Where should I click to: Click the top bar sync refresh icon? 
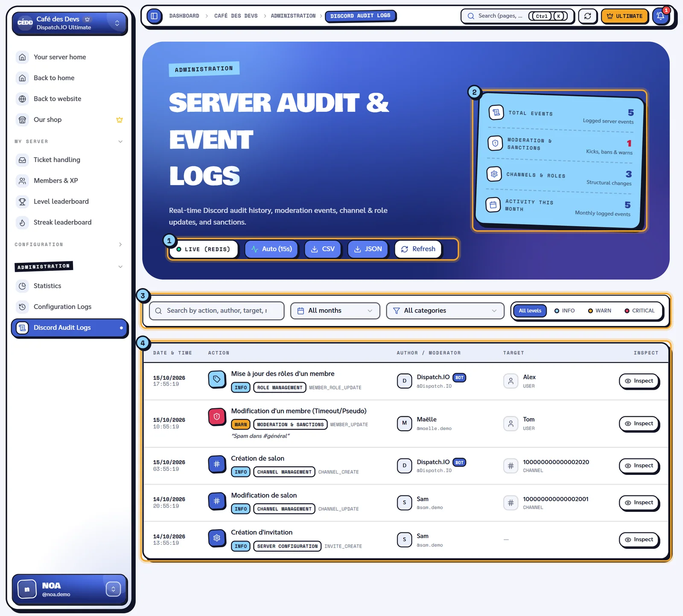click(x=588, y=16)
